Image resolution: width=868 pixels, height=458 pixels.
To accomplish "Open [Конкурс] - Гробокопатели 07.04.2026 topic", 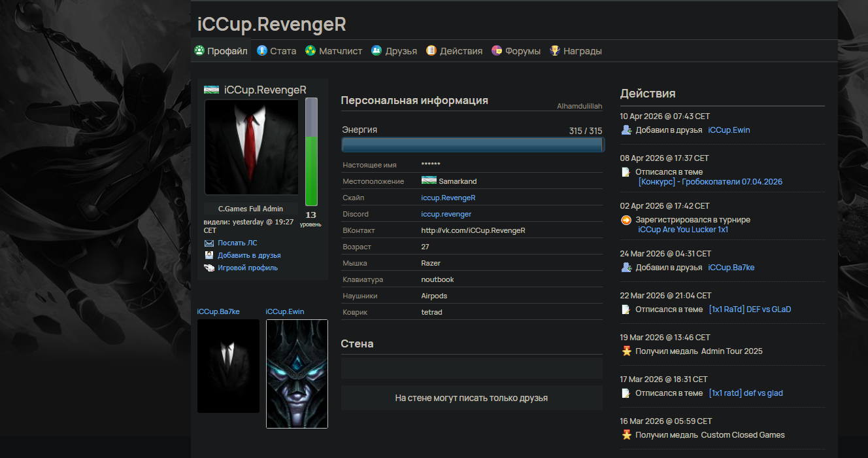I will pyautogui.click(x=710, y=182).
